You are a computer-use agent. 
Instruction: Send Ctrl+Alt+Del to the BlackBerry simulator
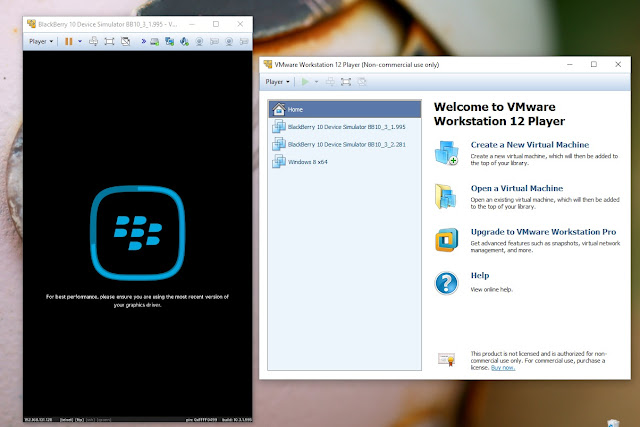pos(93,41)
